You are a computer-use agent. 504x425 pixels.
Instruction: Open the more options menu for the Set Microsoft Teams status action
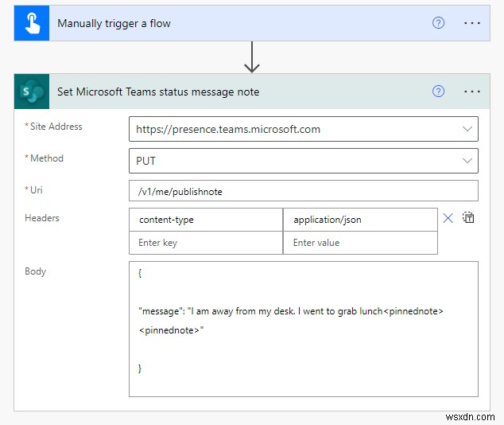click(x=472, y=92)
